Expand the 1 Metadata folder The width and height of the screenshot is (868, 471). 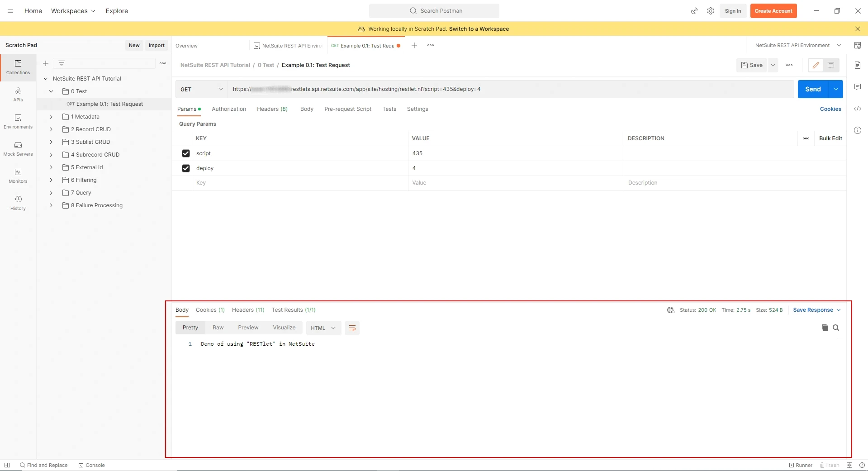click(51, 117)
